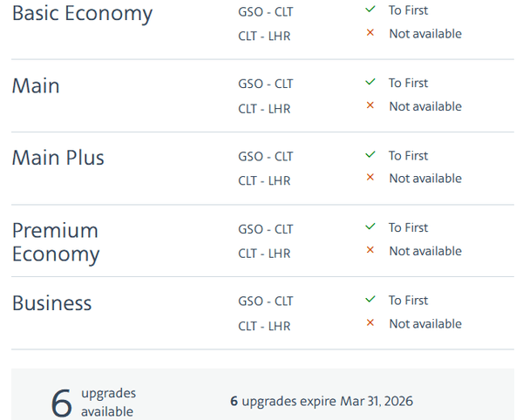Image resolution: width=523 pixels, height=420 pixels.
Task: Click green checkmark in Premium Economy row
Action: pyautogui.click(x=370, y=227)
